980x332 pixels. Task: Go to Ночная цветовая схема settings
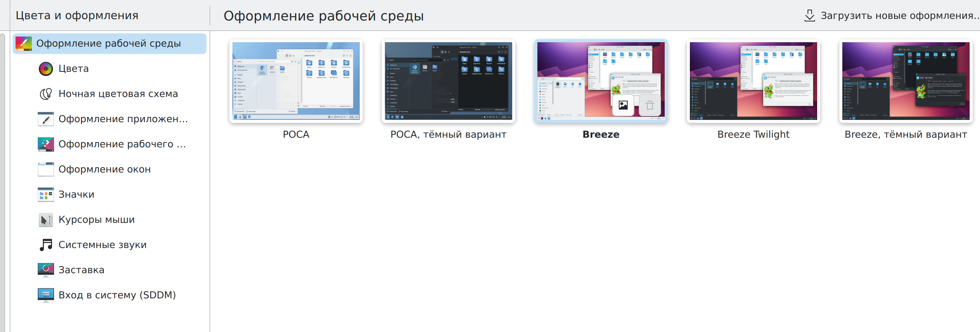click(110, 94)
